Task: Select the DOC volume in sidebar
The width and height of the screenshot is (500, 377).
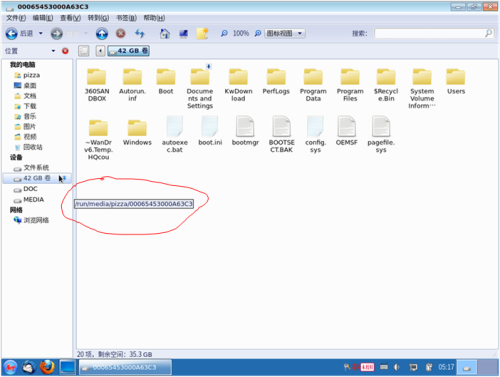Action: [25, 189]
